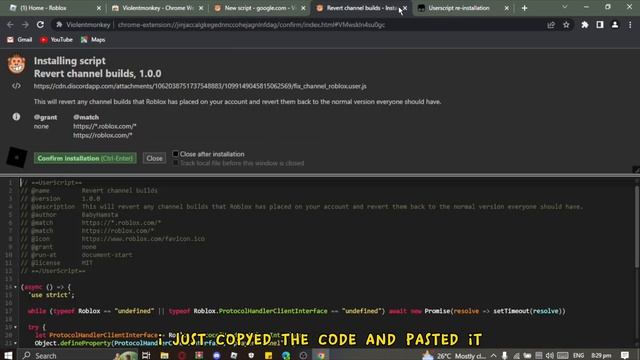Viewport: 640px width, 360px height.
Task: Open File Explorer from the taskbar
Action: (164, 355)
